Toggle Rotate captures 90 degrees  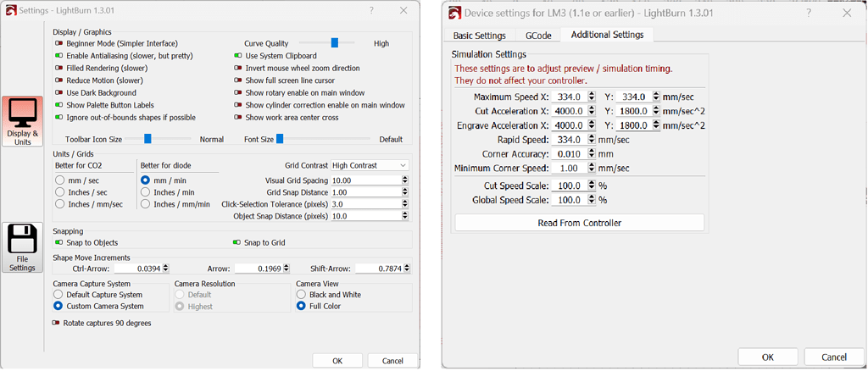56,323
